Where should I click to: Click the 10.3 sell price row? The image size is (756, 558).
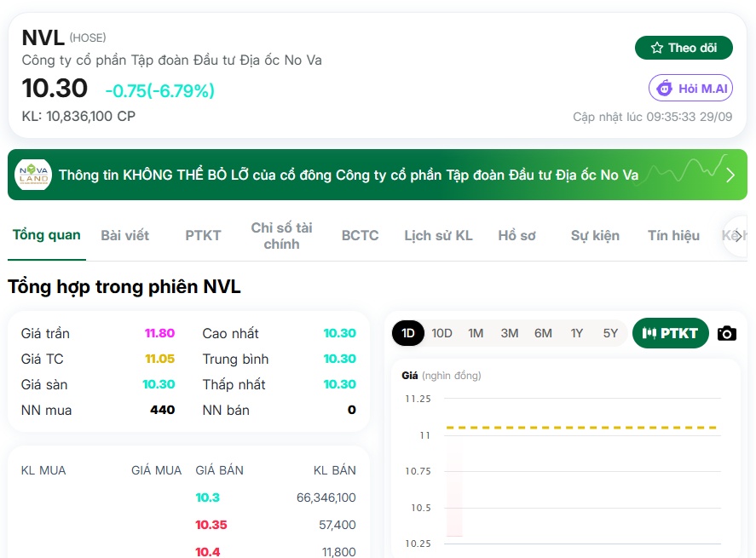click(188, 498)
